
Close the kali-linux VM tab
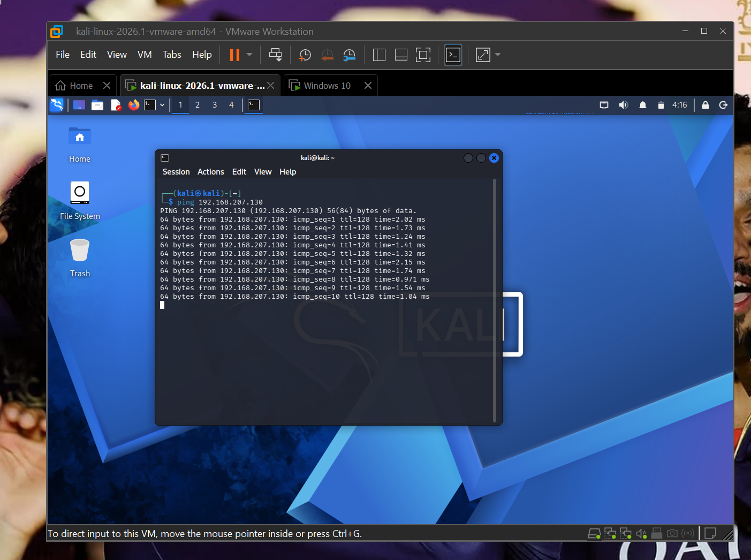tap(271, 86)
